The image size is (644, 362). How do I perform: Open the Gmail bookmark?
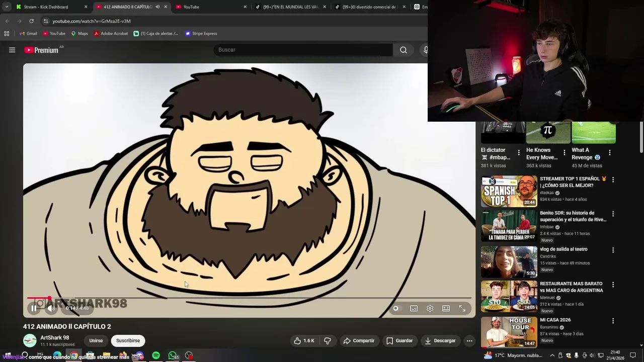click(28, 34)
